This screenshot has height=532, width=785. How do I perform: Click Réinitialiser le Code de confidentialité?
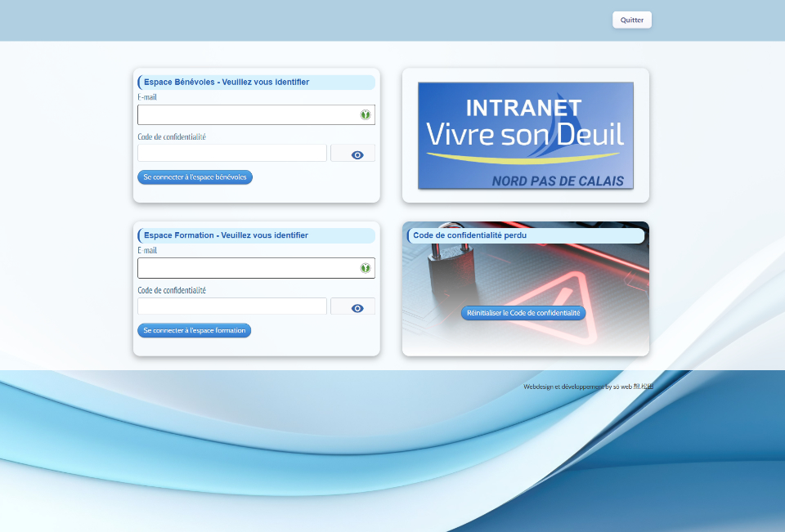click(523, 312)
